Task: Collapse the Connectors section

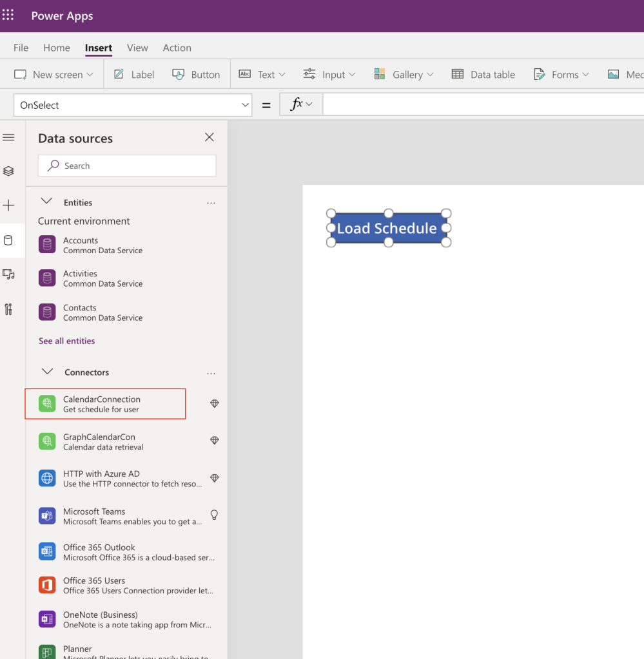Action: (x=46, y=372)
